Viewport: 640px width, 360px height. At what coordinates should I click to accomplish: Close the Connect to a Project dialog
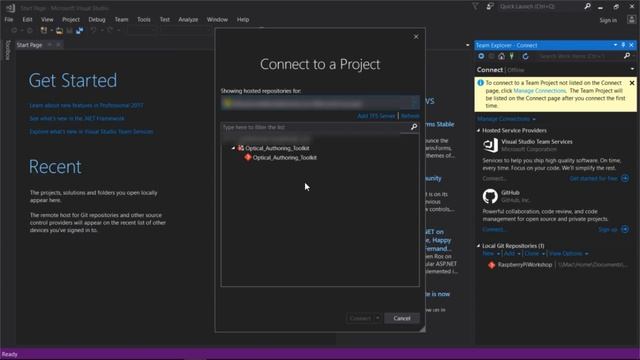click(416, 37)
